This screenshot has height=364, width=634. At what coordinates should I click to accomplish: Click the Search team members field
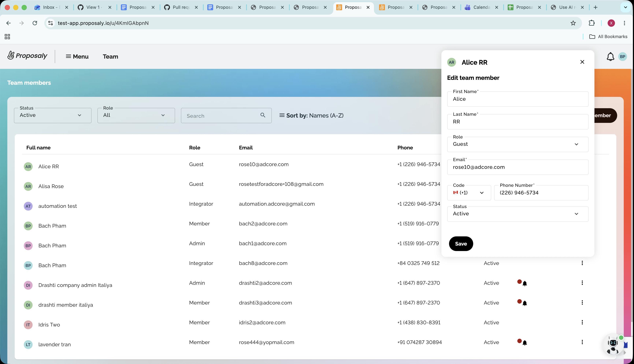pyautogui.click(x=226, y=116)
